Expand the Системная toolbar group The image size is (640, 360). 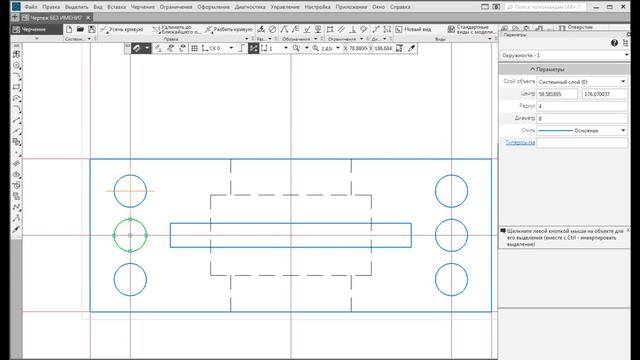89,39
